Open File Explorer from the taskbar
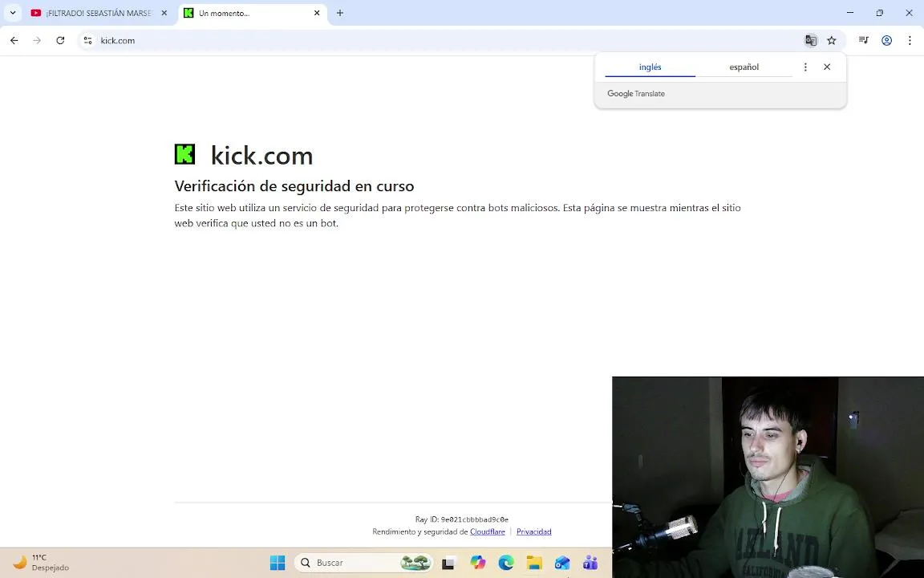 [534, 563]
